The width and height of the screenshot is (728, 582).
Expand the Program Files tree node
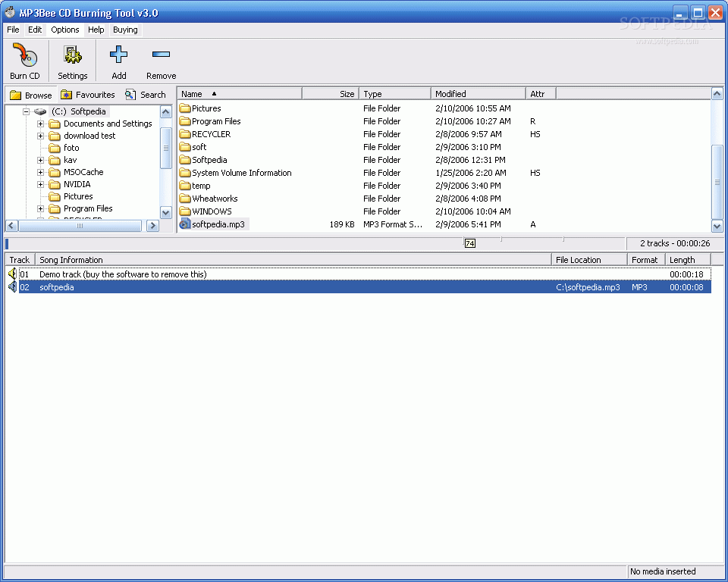pyautogui.click(x=40, y=208)
